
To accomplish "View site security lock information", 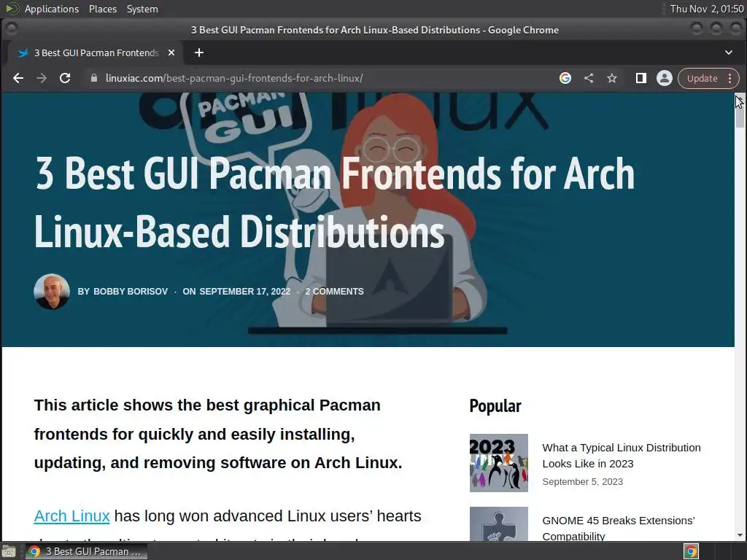I will pos(94,78).
